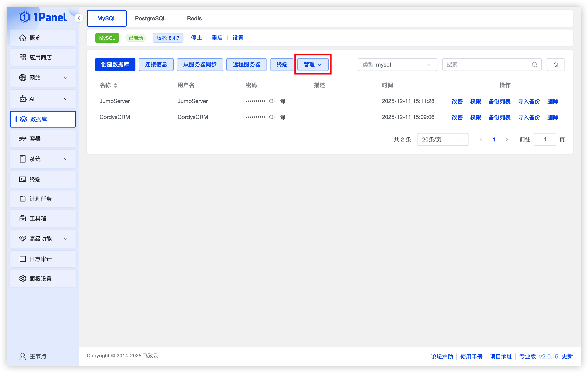Copy the CordysCRM password using the copy icon
This screenshot has width=588, height=373.
(282, 118)
